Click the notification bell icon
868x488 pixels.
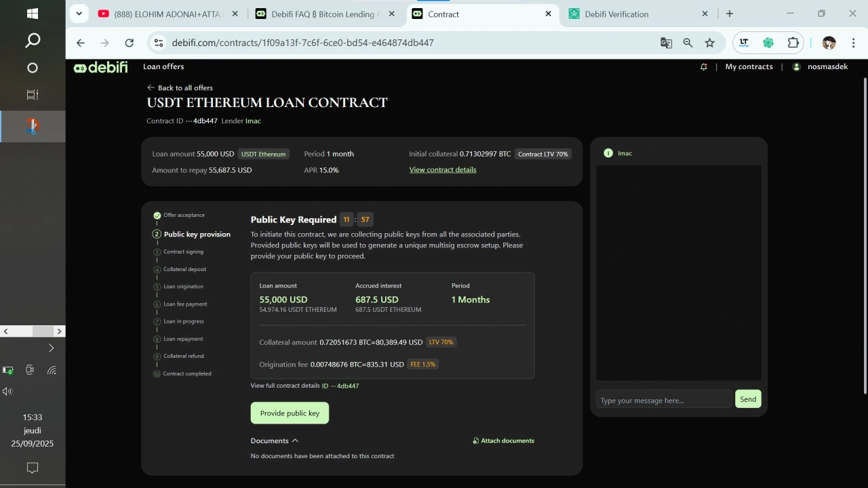click(703, 66)
